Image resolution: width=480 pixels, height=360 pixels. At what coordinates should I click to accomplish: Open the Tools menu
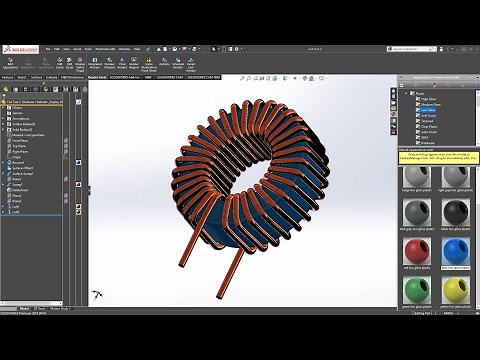coord(88,49)
